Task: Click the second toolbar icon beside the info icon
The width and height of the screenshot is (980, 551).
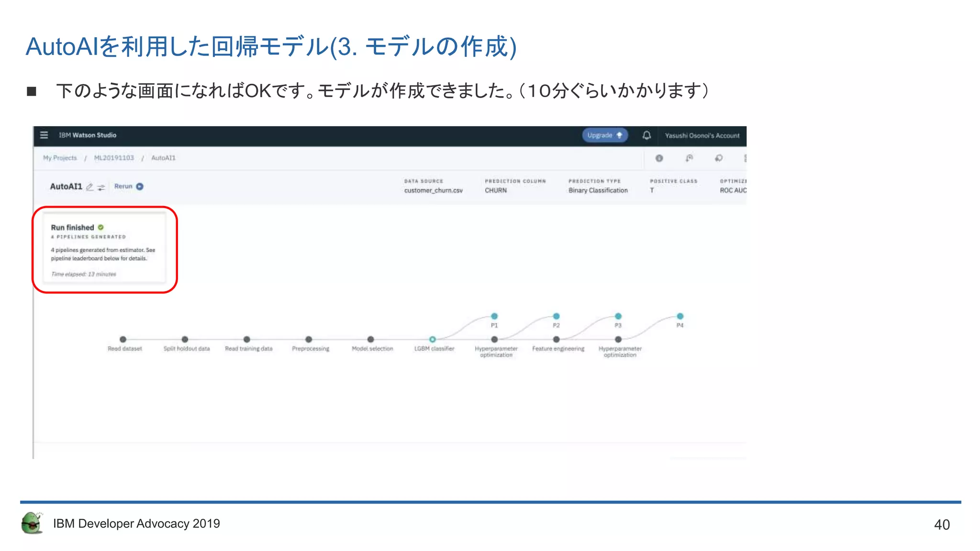Action: click(689, 158)
